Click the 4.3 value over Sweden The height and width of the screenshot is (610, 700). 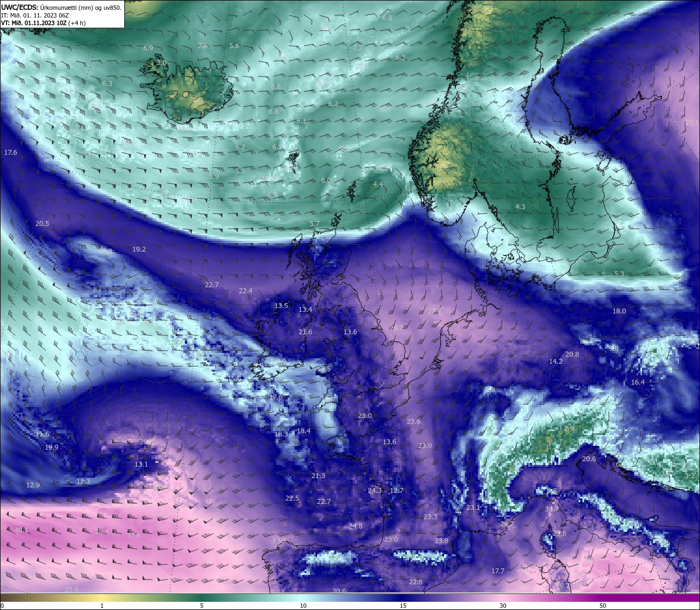point(520,207)
